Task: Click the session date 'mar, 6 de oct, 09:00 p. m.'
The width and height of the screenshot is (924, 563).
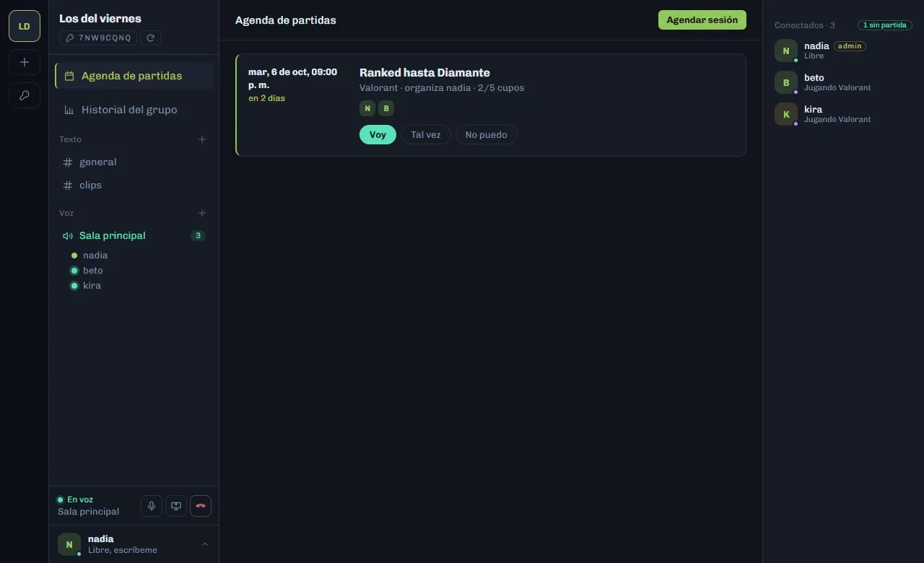Action: point(292,79)
